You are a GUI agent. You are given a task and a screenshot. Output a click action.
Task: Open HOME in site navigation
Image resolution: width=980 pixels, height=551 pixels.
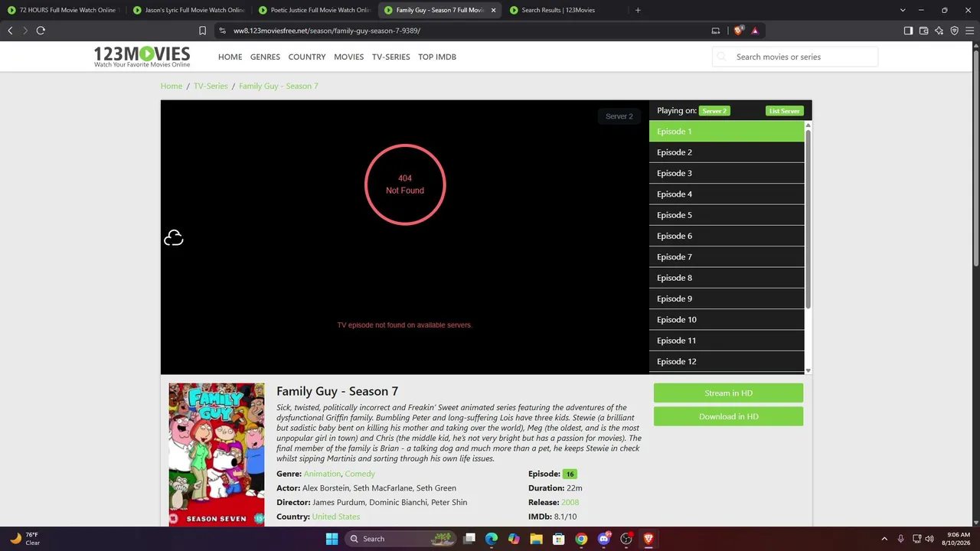click(x=230, y=57)
